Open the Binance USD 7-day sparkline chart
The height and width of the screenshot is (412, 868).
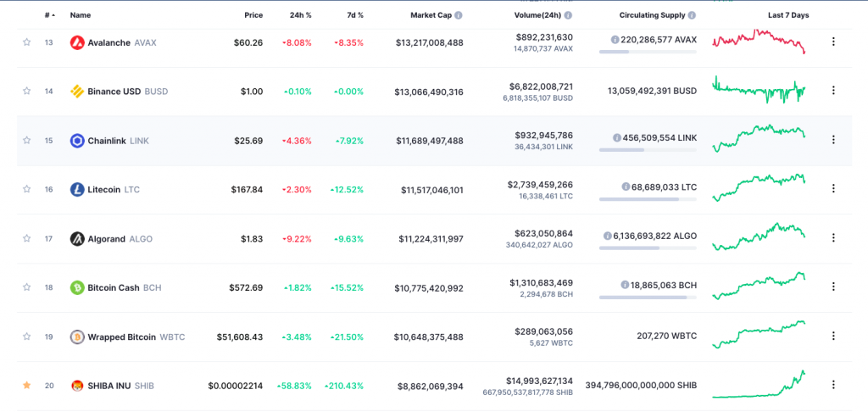point(759,90)
